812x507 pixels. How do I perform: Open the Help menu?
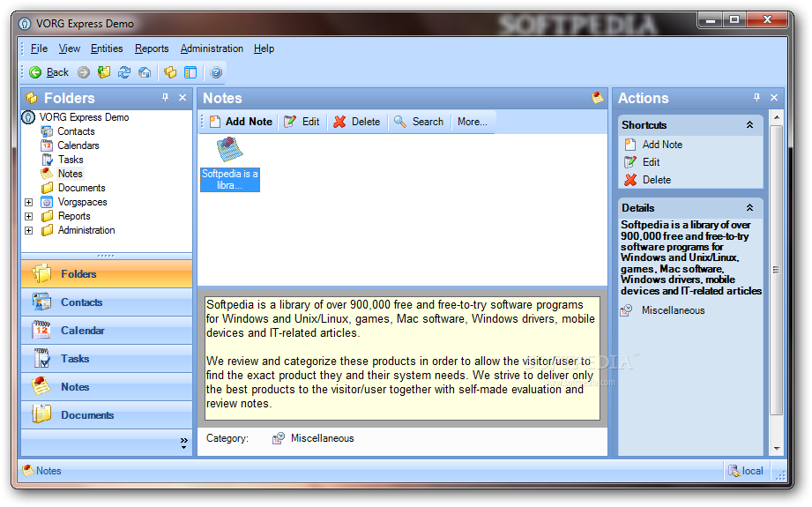coord(264,48)
